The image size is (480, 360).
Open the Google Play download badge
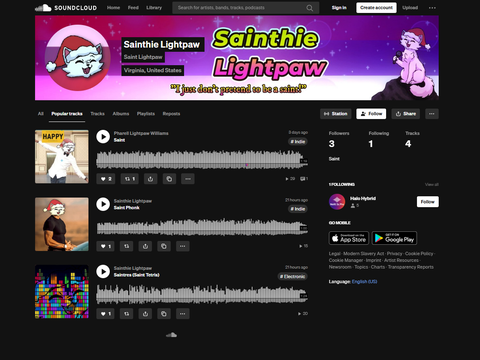click(x=394, y=238)
